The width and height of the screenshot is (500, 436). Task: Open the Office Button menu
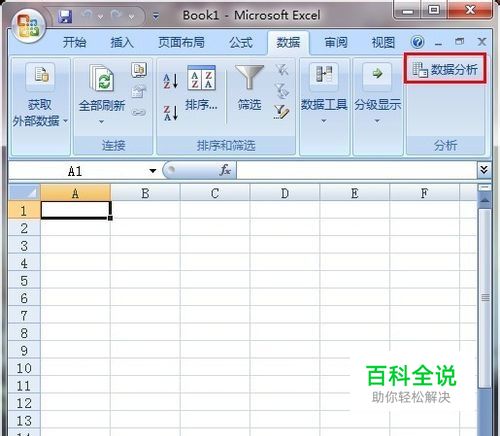(x=28, y=27)
